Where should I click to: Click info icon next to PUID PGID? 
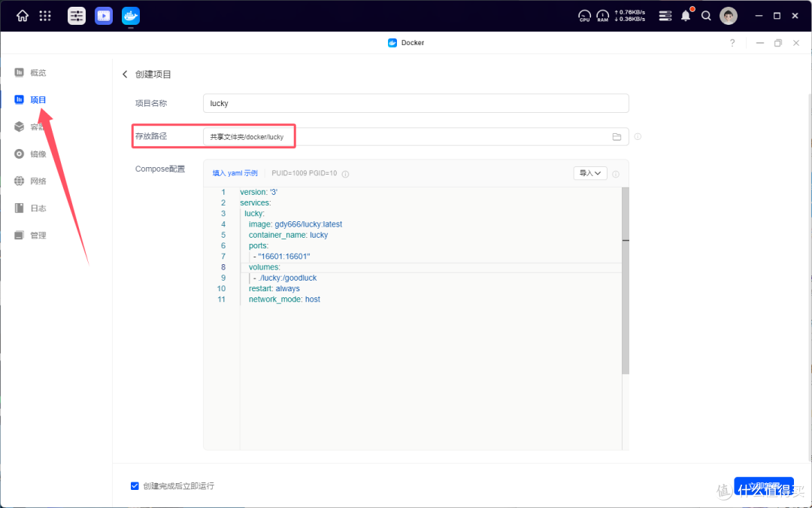coord(345,174)
